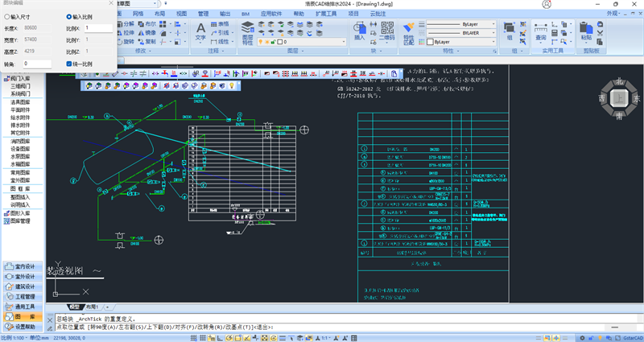
Task: Select the 输入比例 radio button
Action: pos(69,17)
